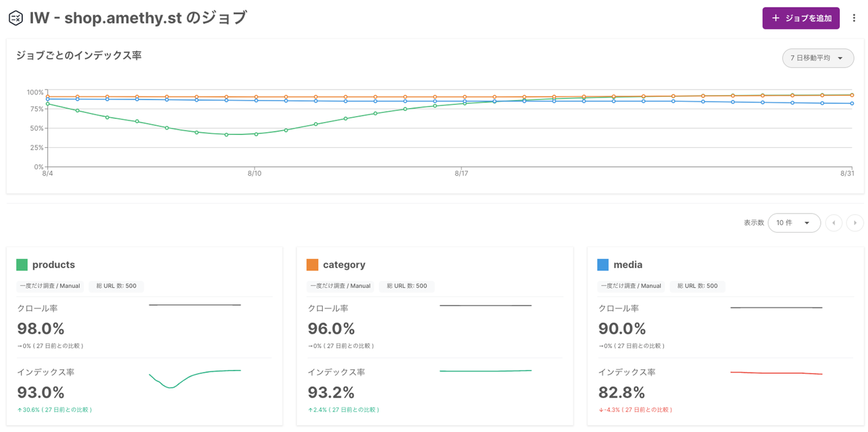Open the media job card title
Image resolution: width=868 pixels, height=432 pixels.
point(628,265)
